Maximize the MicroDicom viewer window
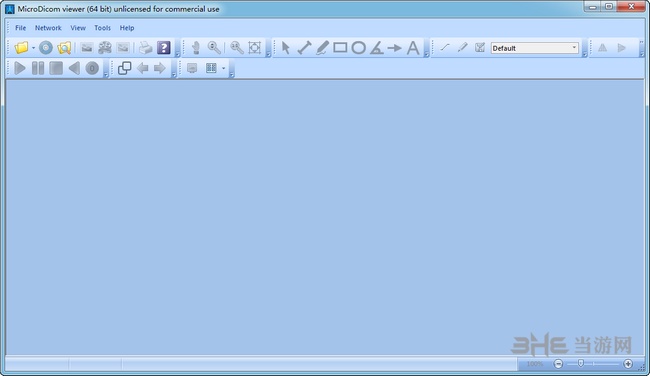650x376 pixels. click(x=609, y=7)
